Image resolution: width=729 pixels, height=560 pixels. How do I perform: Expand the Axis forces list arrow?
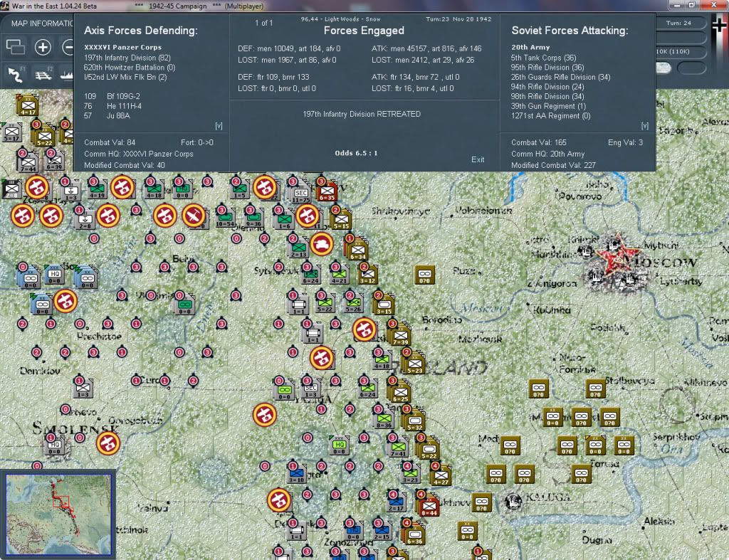tap(219, 125)
